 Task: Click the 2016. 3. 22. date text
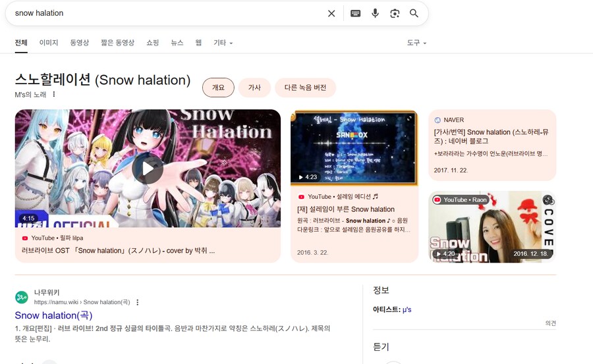coord(312,253)
